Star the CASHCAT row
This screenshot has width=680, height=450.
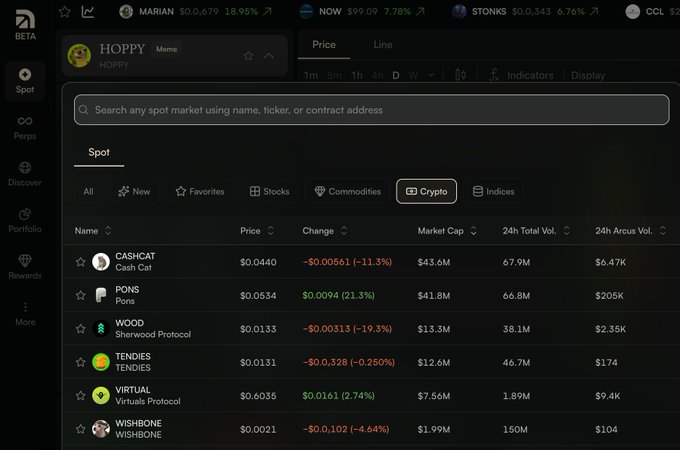pos(81,262)
